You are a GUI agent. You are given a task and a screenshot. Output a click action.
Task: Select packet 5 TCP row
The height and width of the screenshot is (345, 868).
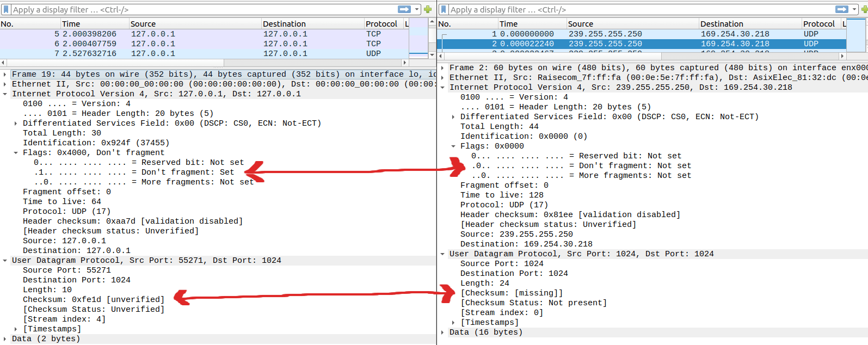point(204,34)
